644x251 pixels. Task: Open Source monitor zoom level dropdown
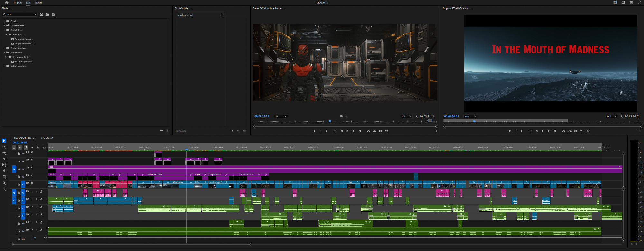(x=280, y=116)
